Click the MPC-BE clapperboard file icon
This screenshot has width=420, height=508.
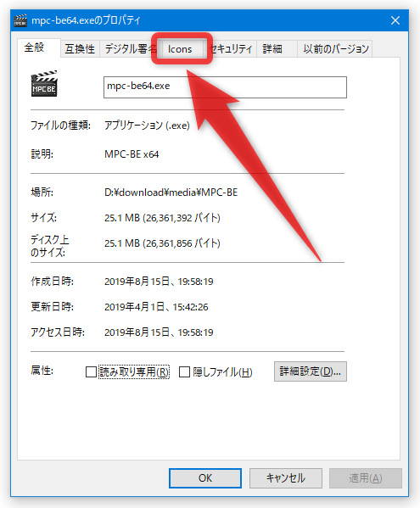coord(44,84)
